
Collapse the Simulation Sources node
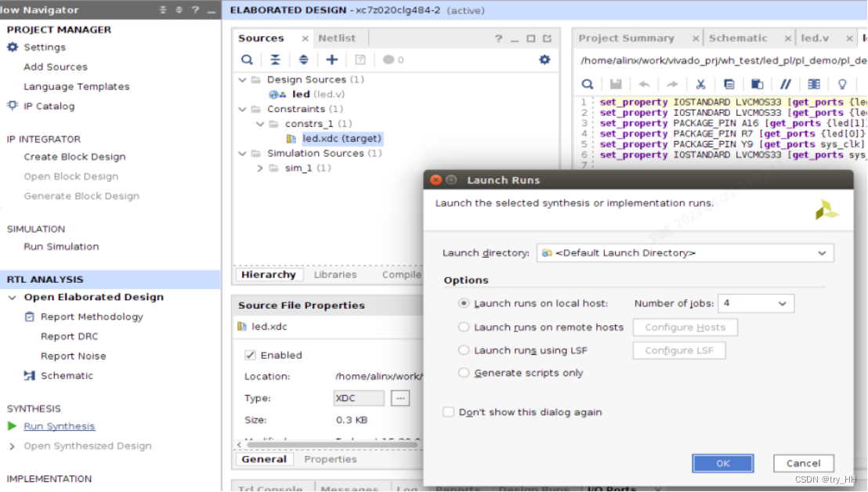click(243, 154)
